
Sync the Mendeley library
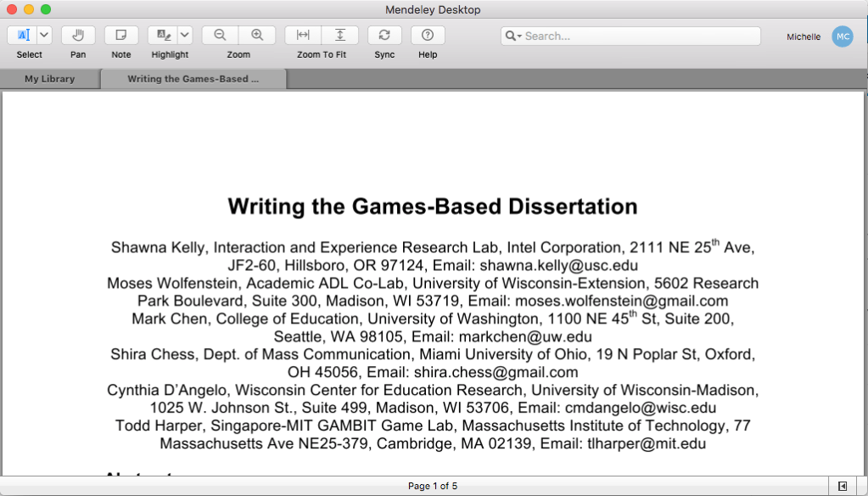384,35
